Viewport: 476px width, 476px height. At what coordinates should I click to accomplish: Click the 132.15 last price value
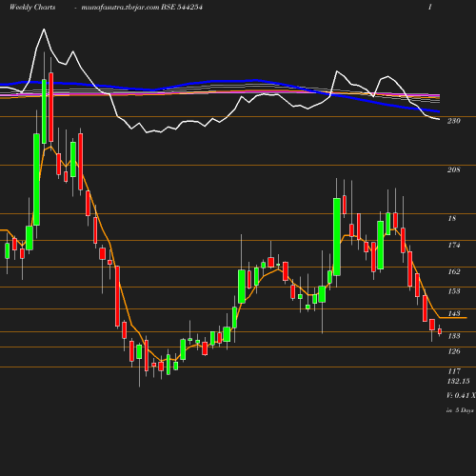click(458, 381)
